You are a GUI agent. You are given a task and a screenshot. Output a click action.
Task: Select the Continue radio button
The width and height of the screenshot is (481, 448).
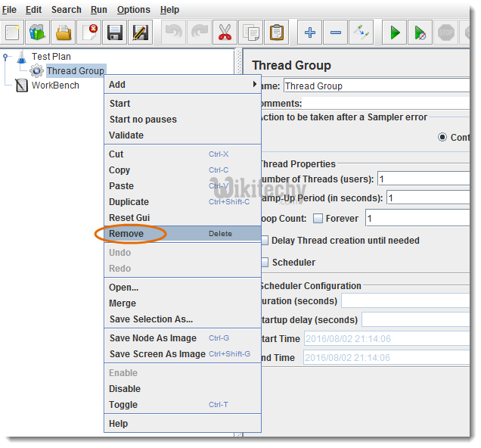click(x=442, y=138)
